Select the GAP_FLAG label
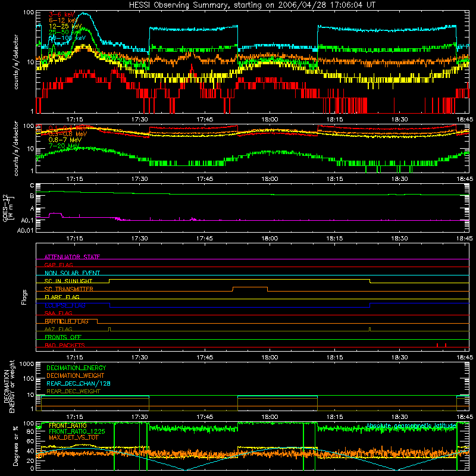This screenshot has height=476, width=476. (x=58, y=265)
